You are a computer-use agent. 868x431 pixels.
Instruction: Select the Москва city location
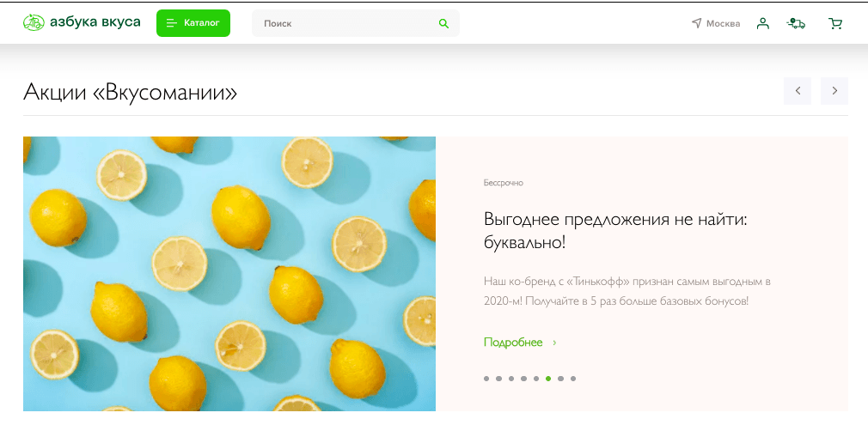(x=716, y=23)
